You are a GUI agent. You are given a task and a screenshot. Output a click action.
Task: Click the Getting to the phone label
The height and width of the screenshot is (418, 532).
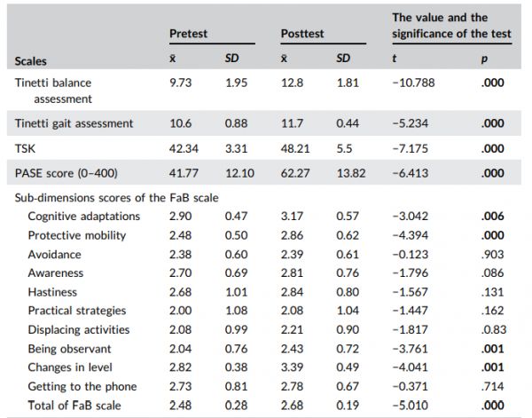(82, 386)
